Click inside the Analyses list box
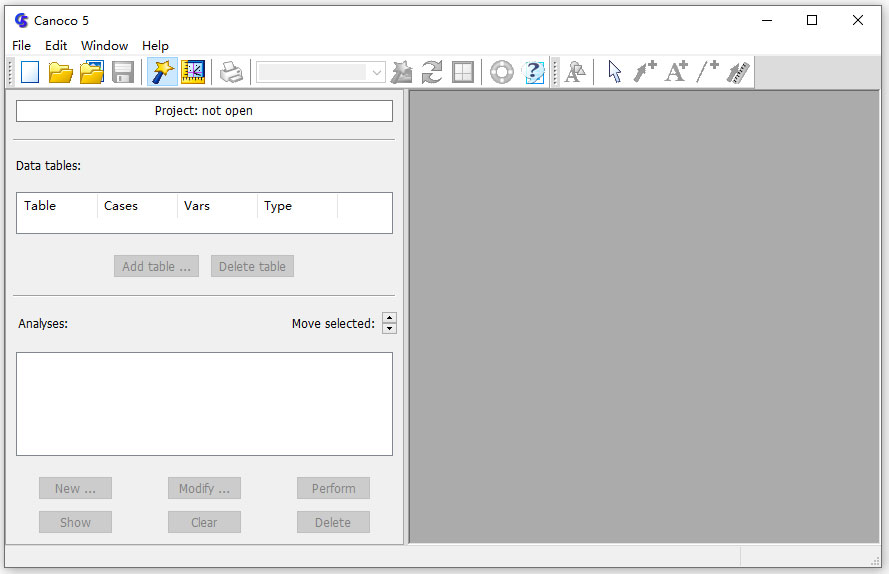 tap(204, 404)
